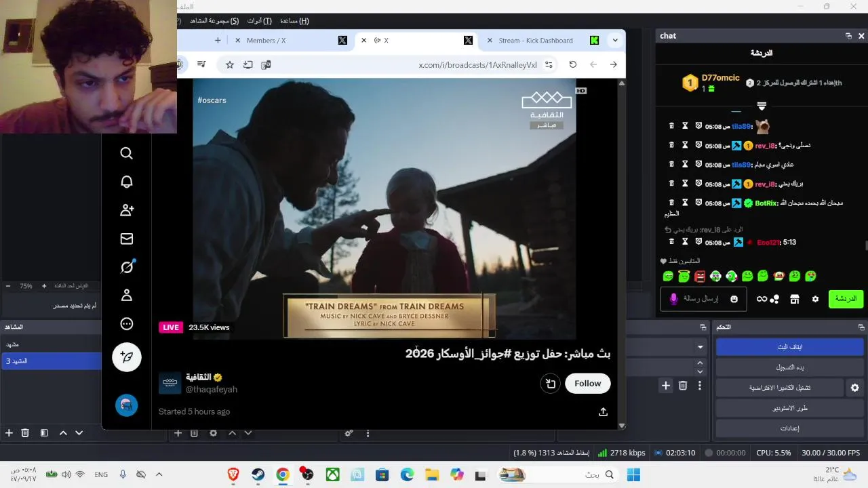Open the emoji picker in chat input
868x488 pixels.
[734, 299]
